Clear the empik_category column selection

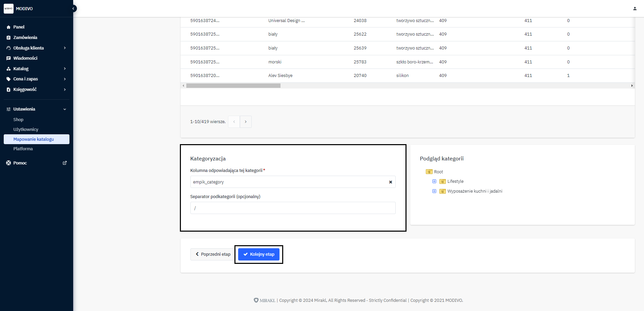tap(390, 182)
